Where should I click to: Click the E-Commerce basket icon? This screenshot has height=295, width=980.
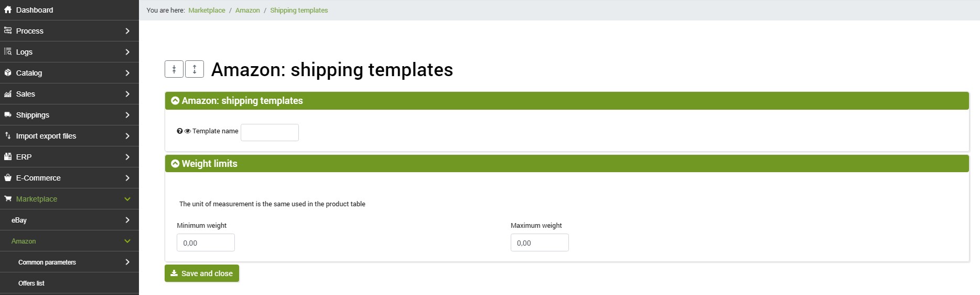(x=8, y=177)
